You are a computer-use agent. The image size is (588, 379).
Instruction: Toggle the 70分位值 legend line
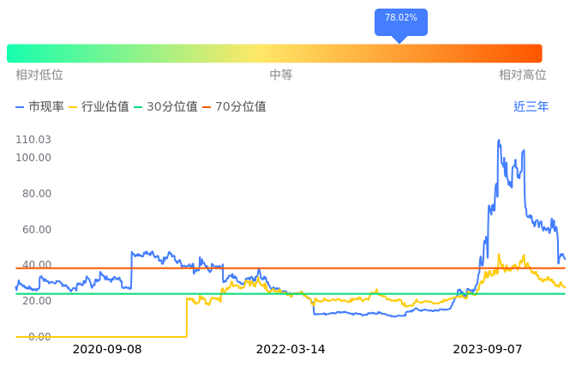click(x=233, y=107)
